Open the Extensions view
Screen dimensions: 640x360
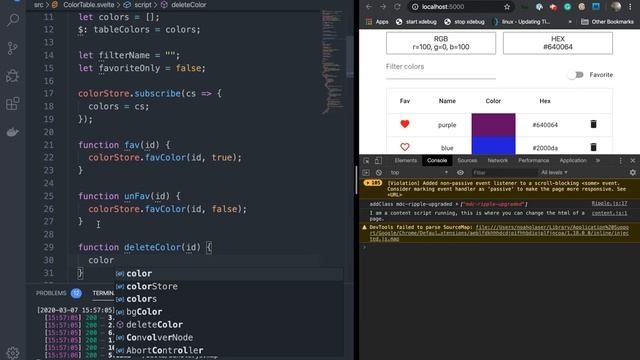[13, 104]
